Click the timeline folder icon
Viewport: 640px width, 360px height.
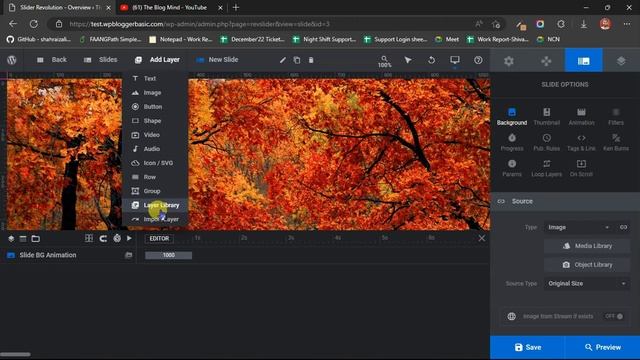pos(36,238)
